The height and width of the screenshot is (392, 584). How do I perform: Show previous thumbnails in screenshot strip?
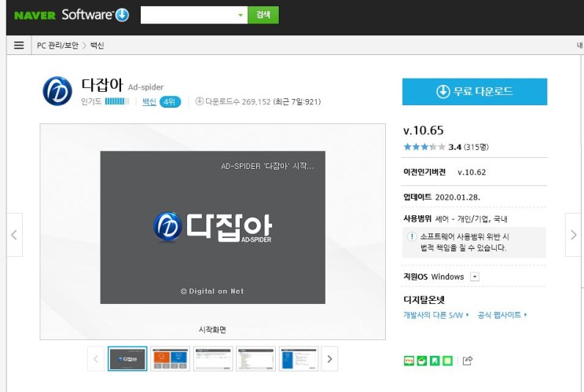click(x=96, y=359)
